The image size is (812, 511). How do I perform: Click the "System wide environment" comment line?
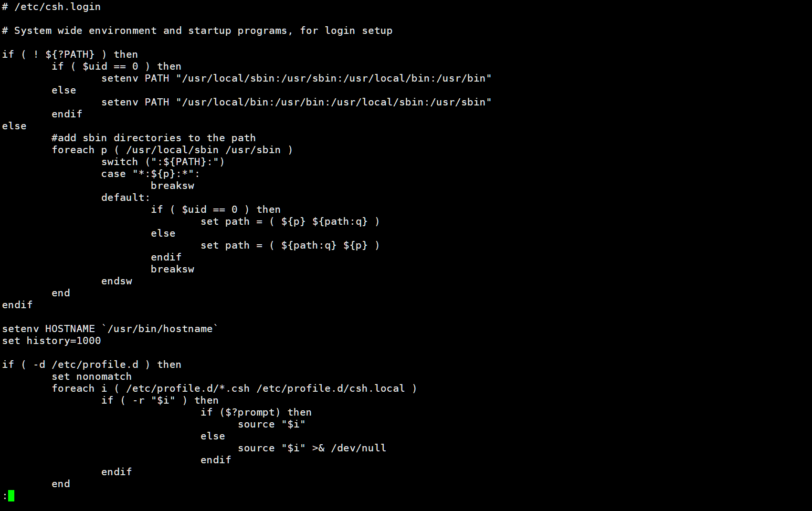click(x=197, y=31)
